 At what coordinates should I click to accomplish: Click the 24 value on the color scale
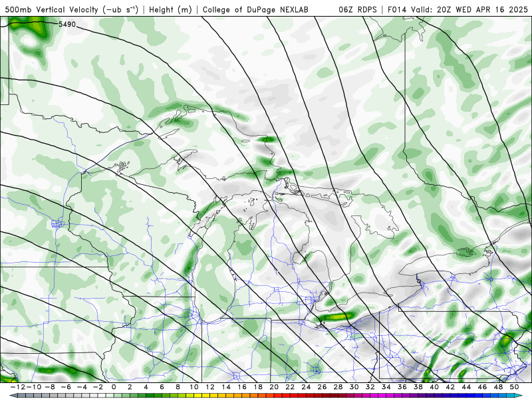point(306,387)
